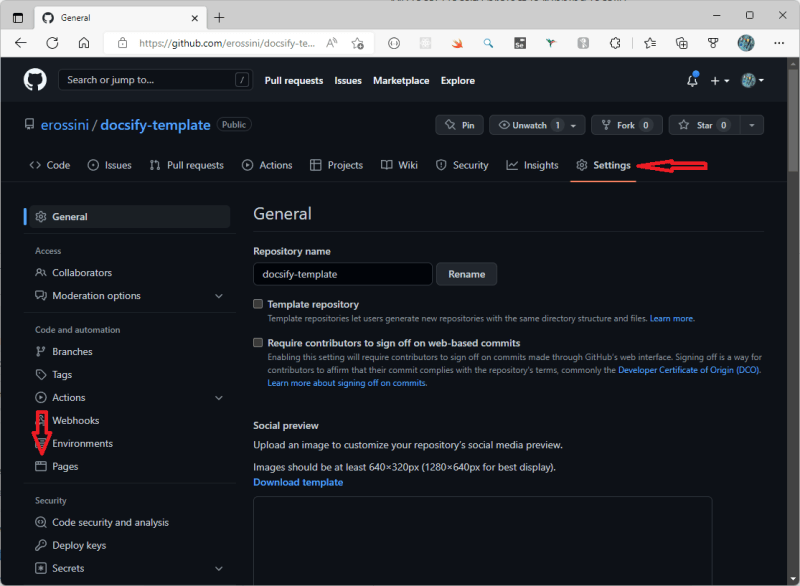The width and height of the screenshot is (800, 586).
Task: Open Pull requests in top navigation
Action: pos(294,81)
